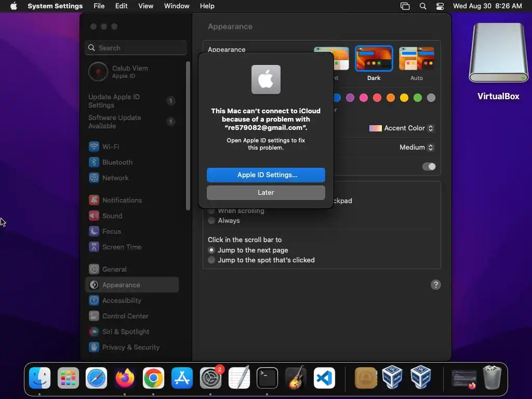
Task: Choose the yellow accent color
Action: click(x=404, y=98)
